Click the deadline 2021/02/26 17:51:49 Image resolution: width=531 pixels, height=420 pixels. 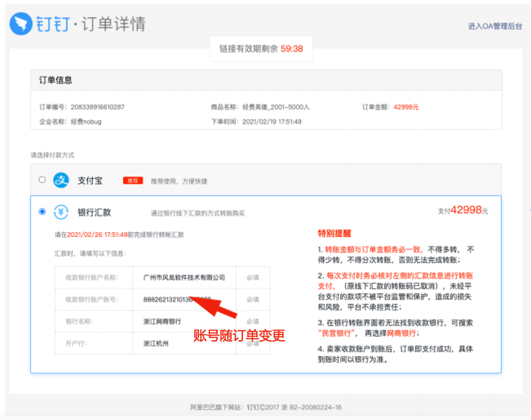point(97,235)
